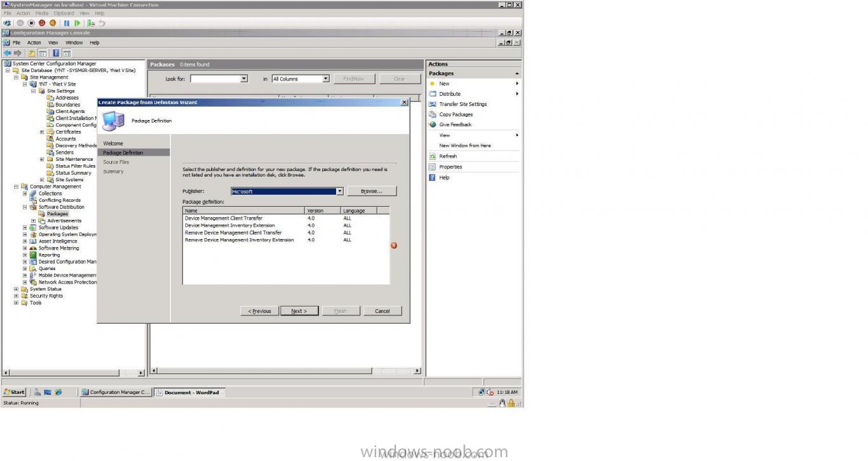Click the red Shut Down VM icon
Viewport: 868px width, 461px height.
pos(42,23)
